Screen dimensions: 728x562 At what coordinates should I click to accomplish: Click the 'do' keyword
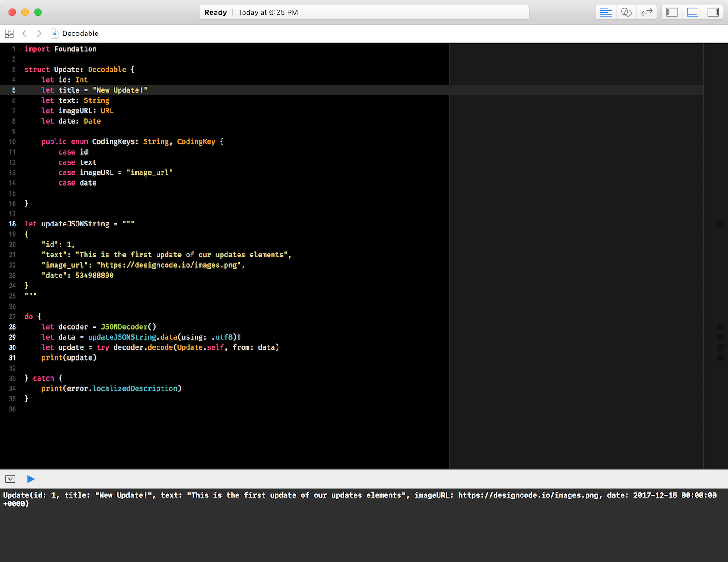pyautogui.click(x=29, y=316)
